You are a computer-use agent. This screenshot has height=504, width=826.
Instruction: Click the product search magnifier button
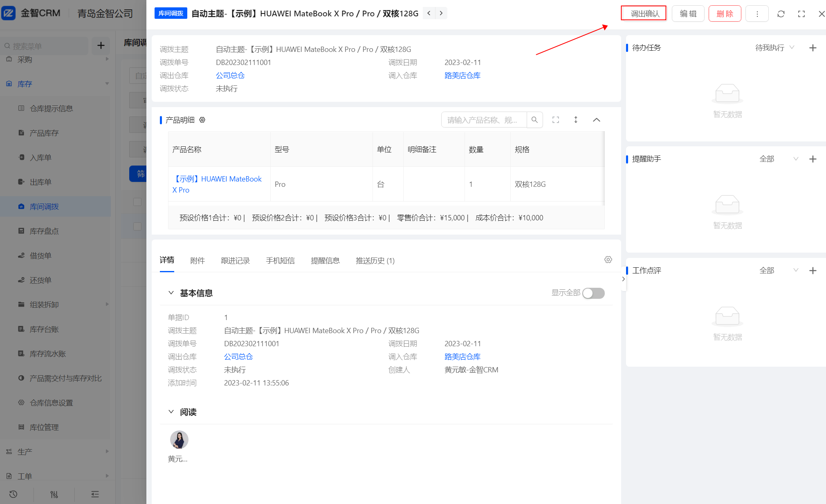click(x=534, y=120)
